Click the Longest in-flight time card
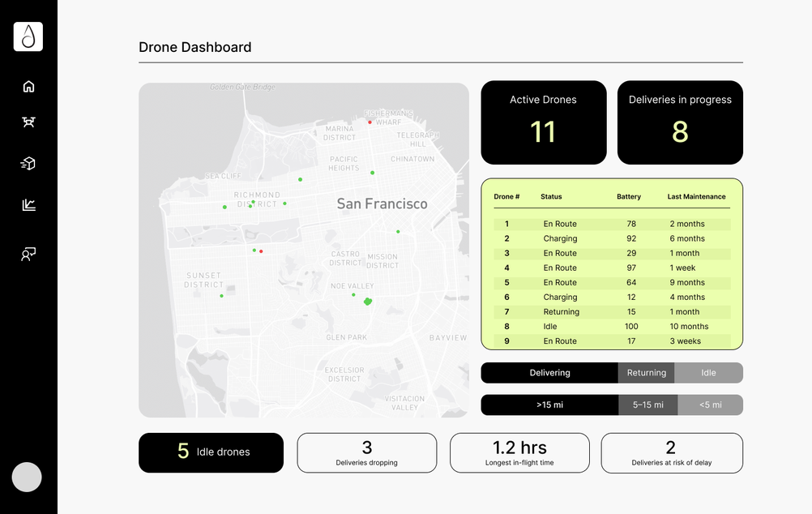 [519, 452]
